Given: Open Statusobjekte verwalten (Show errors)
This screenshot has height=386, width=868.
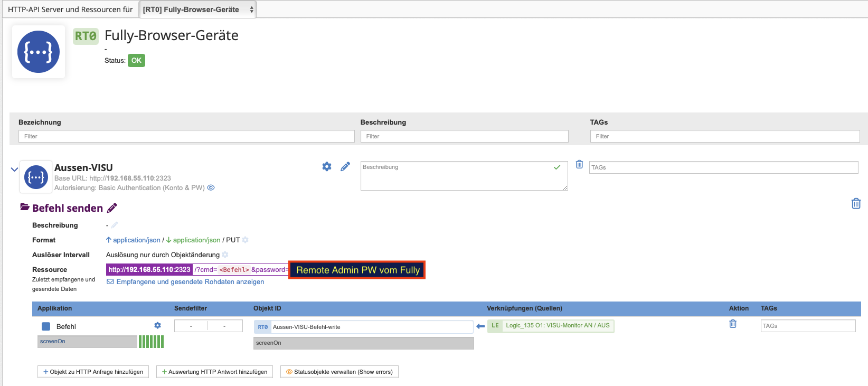Looking at the screenshot, I should pos(339,372).
